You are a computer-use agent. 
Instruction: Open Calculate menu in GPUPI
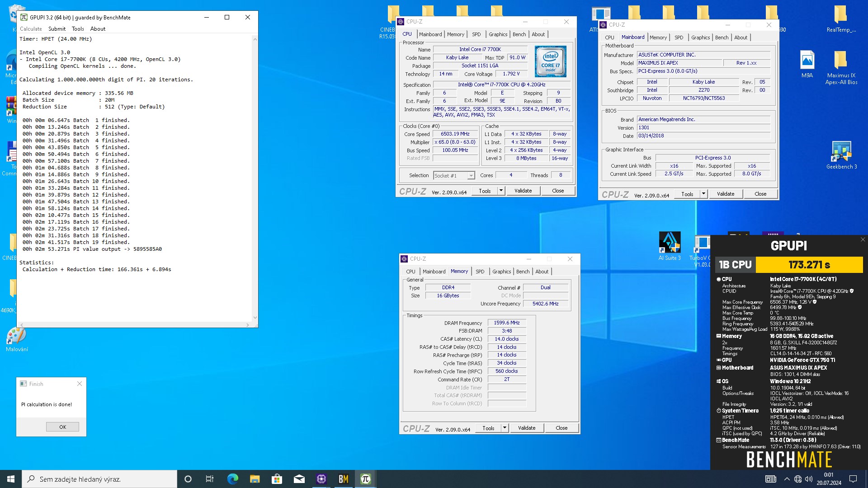(x=31, y=29)
